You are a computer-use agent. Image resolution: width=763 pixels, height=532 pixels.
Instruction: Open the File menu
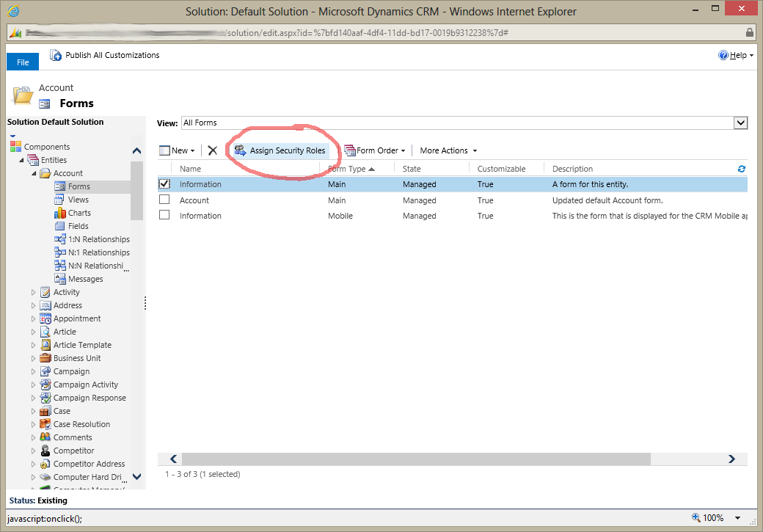pos(23,62)
